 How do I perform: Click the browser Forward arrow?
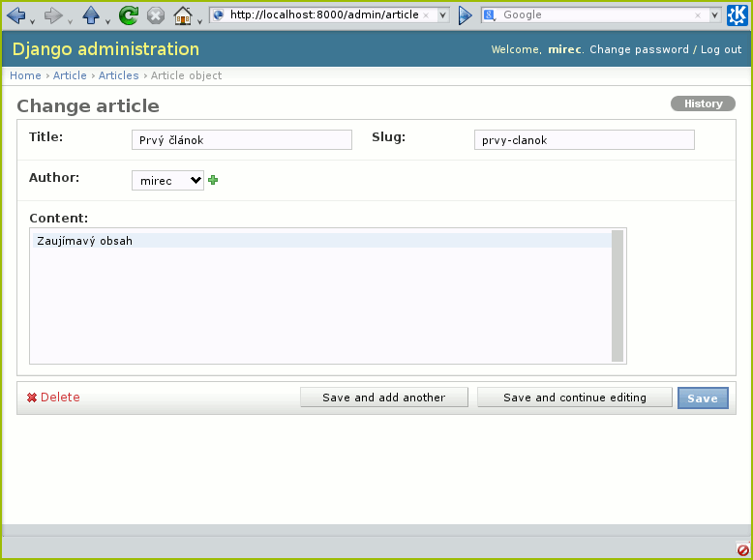click(53, 15)
